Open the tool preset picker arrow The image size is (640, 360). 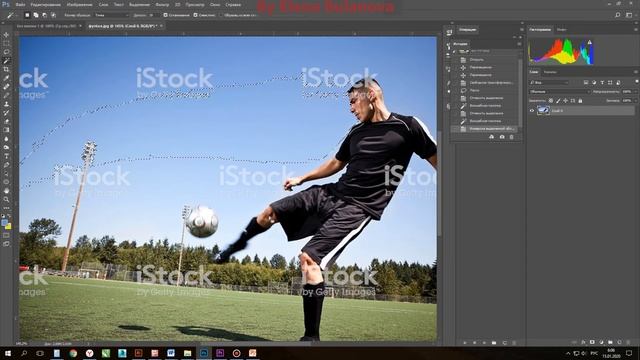(x=17, y=15)
